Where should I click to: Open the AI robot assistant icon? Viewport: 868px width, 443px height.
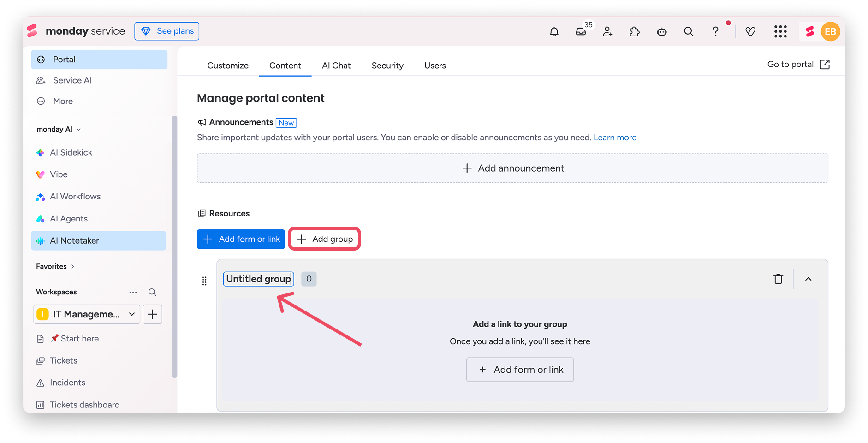tap(662, 31)
